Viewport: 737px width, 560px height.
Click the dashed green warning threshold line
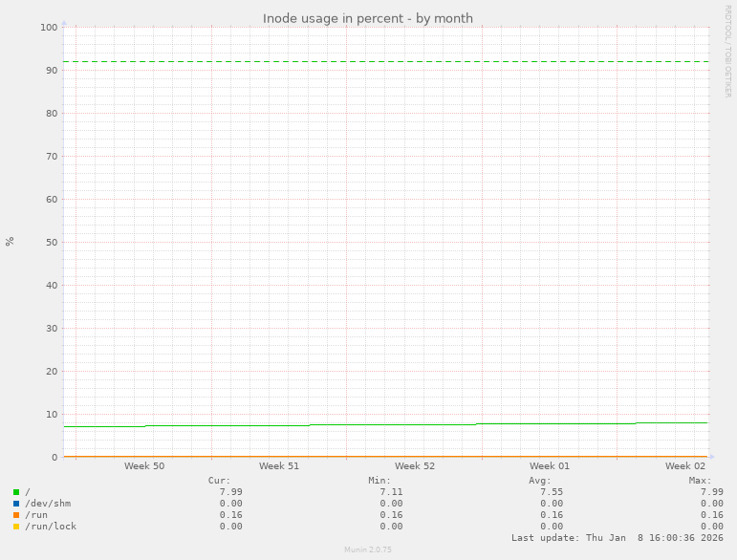[x=385, y=61]
